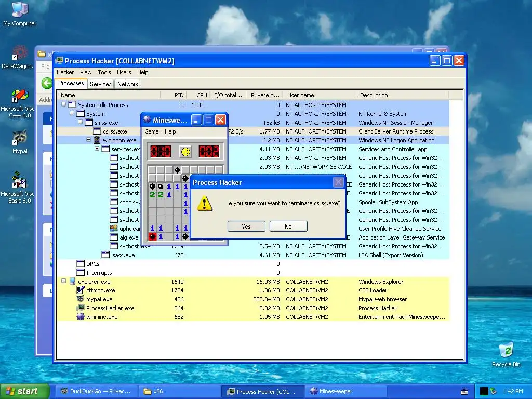Open the Users menu in Process Hacker
532x399 pixels.
point(124,72)
